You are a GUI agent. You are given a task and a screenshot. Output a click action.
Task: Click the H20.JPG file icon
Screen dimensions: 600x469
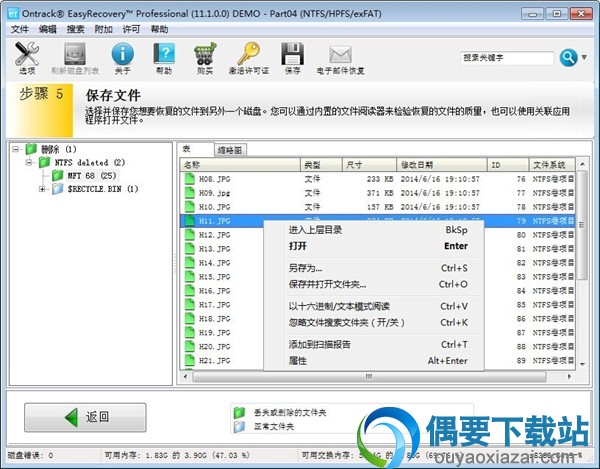(x=190, y=346)
